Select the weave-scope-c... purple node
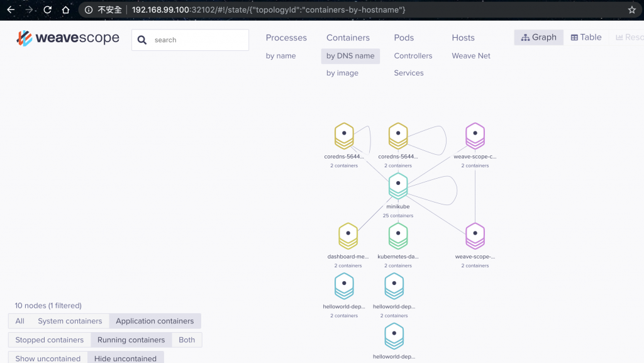 tap(475, 136)
